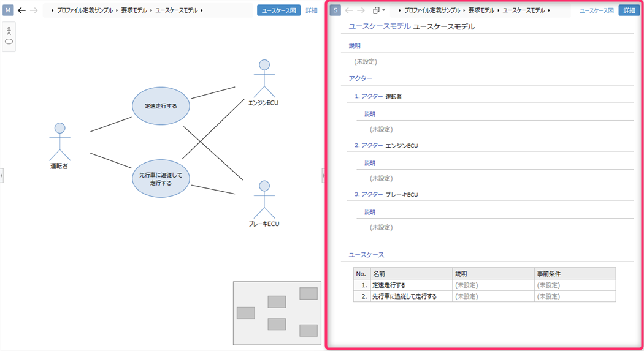The image size is (644, 351).
Task: Click the ユースケース section heading
Action: [366, 255]
